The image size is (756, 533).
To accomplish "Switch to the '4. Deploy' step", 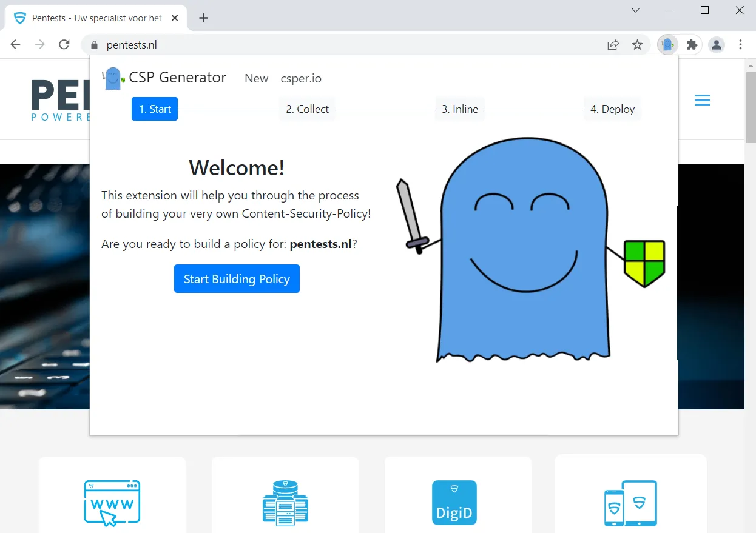I will (612, 109).
